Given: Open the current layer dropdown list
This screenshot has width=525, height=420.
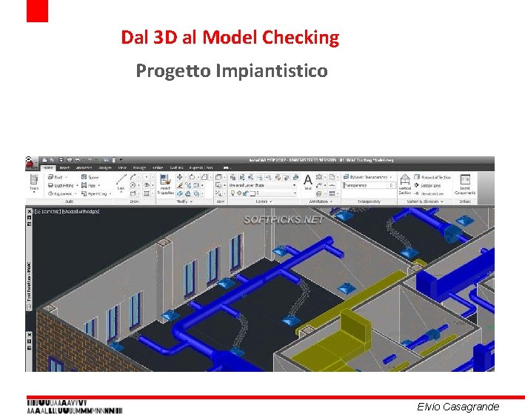Looking at the screenshot, I should (x=295, y=193).
